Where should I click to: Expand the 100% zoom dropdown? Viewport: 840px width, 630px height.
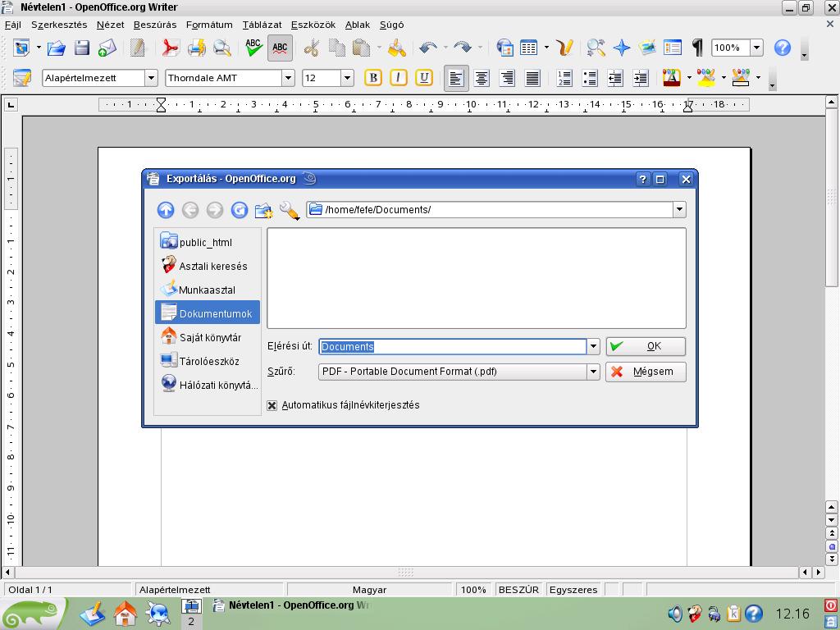[x=756, y=48]
